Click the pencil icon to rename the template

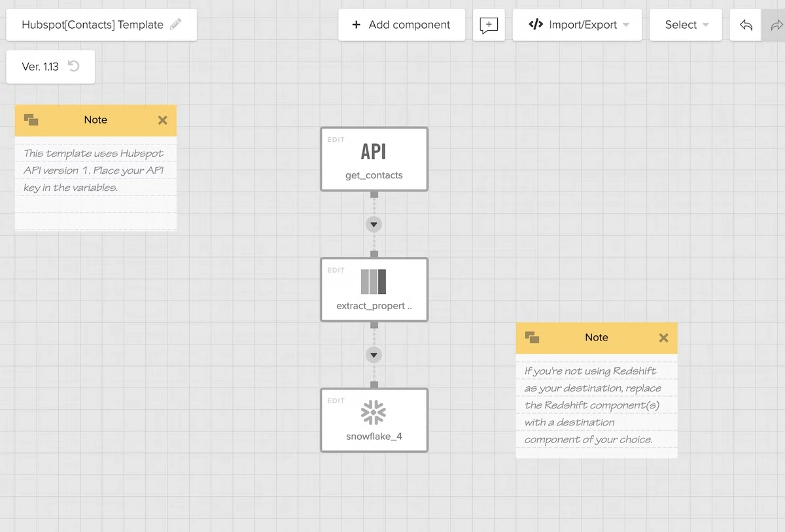(x=175, y=25)
